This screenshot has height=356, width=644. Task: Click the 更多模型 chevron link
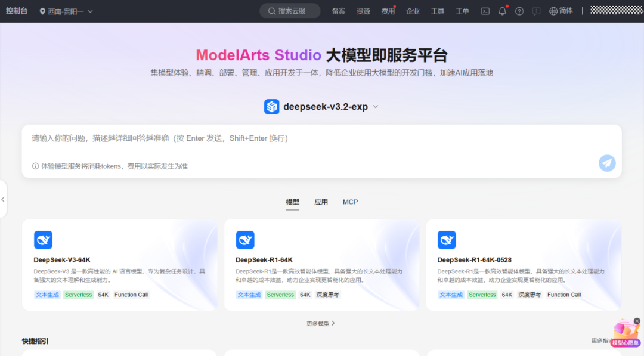pyautogui.click(x=320, y=324)
